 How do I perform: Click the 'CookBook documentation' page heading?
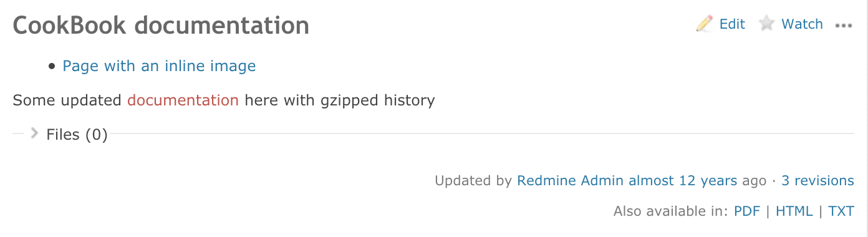point(161,26)
